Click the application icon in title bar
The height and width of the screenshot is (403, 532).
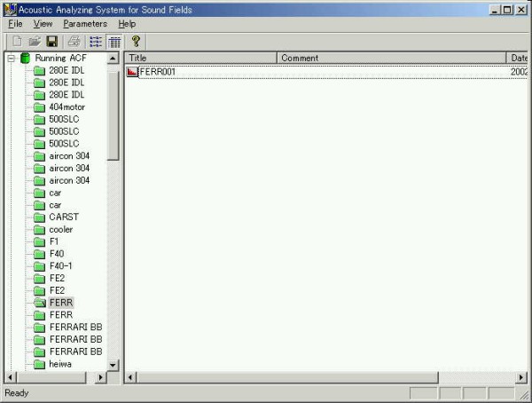click(10, 10)
